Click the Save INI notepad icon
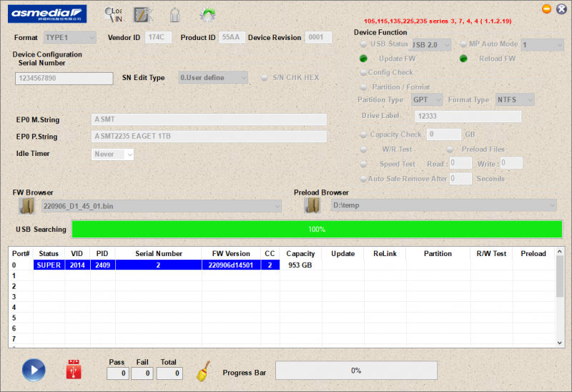Viewport: 572px width, 392px height. (144, 14)
